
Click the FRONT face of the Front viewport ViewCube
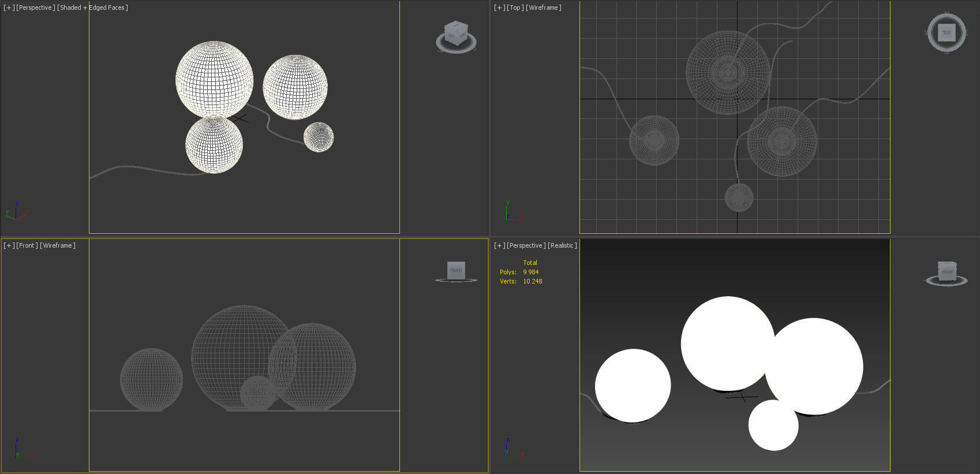click(x=456, y=270)
